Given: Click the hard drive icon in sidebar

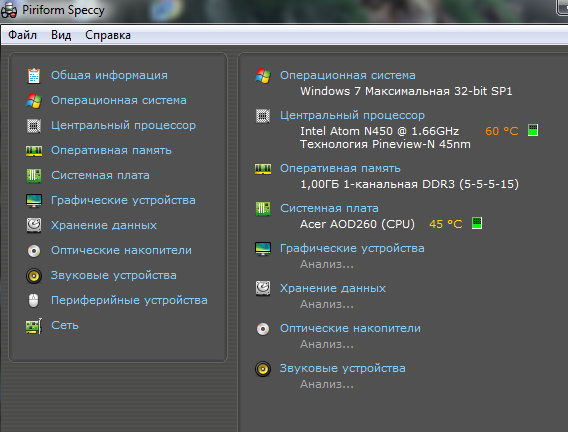Looking at the screenshot, I should point(34,225).
